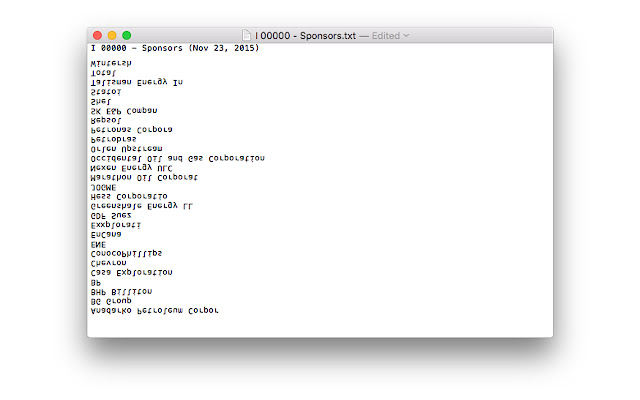Place cursor on the "ConocoPhillips" line
The width and height of the screenshot is (640, 400).
tap(126, 253)
